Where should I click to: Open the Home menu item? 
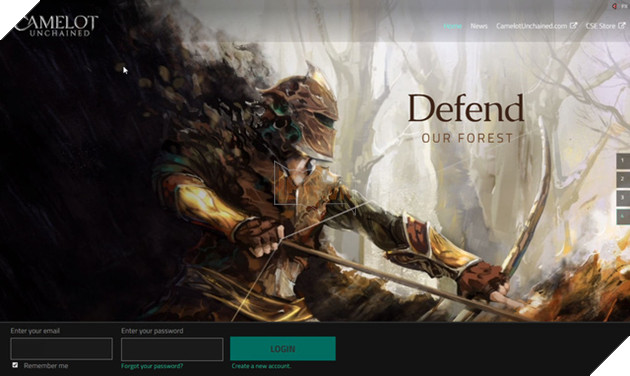point(452,26)
